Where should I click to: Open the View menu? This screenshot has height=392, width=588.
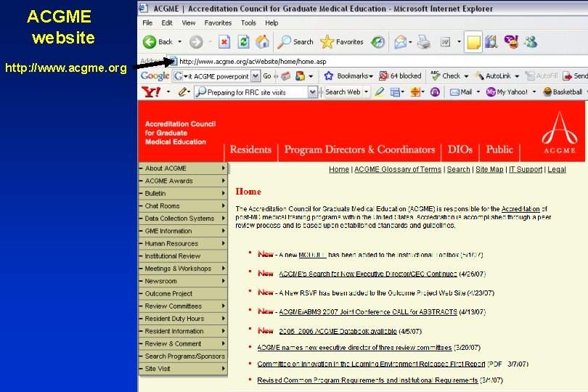[189, 23]
